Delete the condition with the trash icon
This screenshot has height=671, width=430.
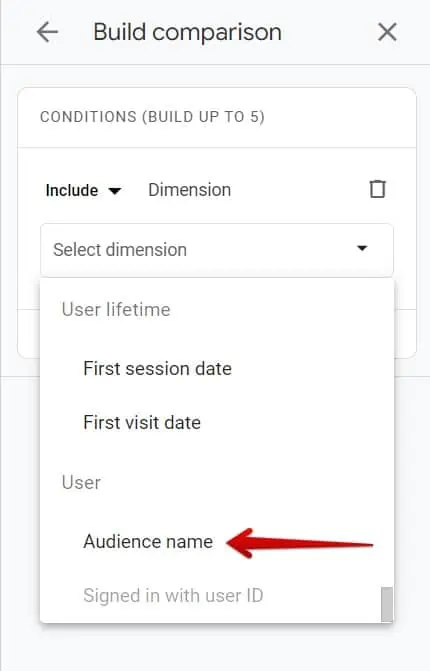click(377, 189)
